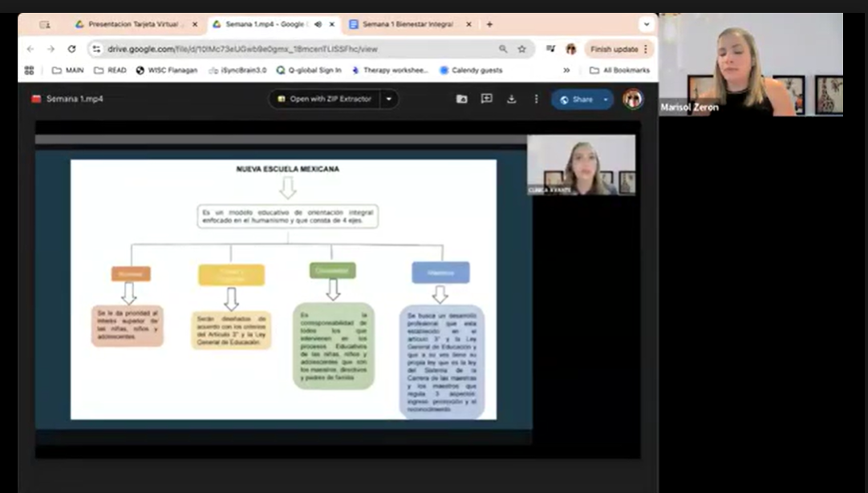
Task: Switch to Semana 1 Bienestar Integral tab
Action: pos(407,25)
